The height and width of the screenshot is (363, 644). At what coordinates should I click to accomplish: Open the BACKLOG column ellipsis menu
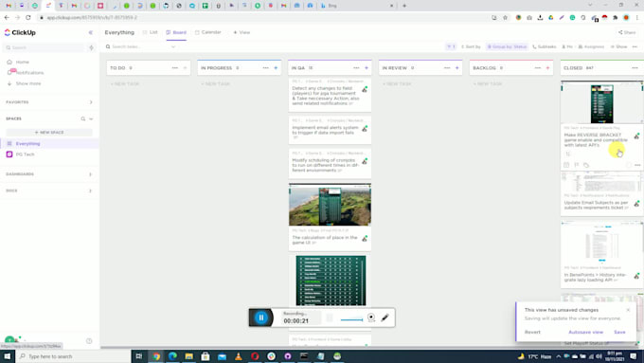click(x=538, y=68)
